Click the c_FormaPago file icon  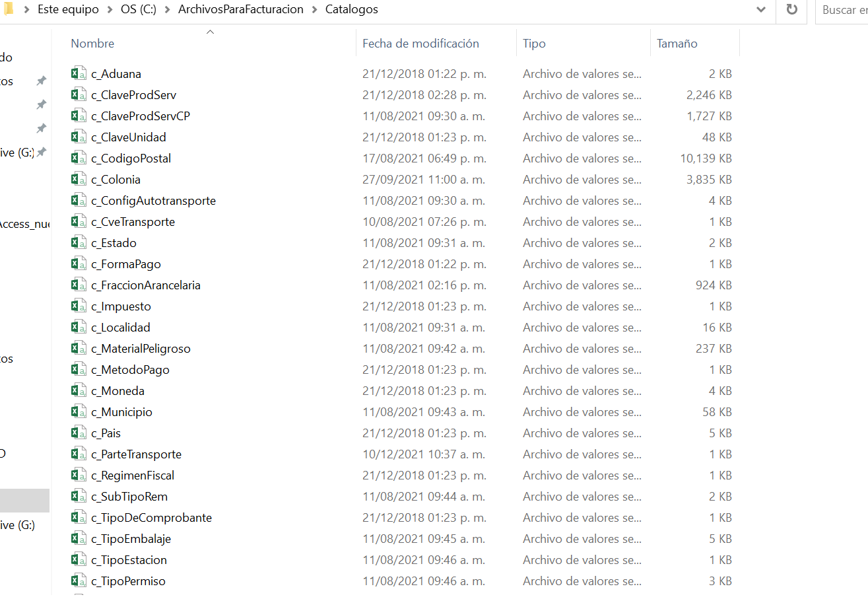point(79,264)
